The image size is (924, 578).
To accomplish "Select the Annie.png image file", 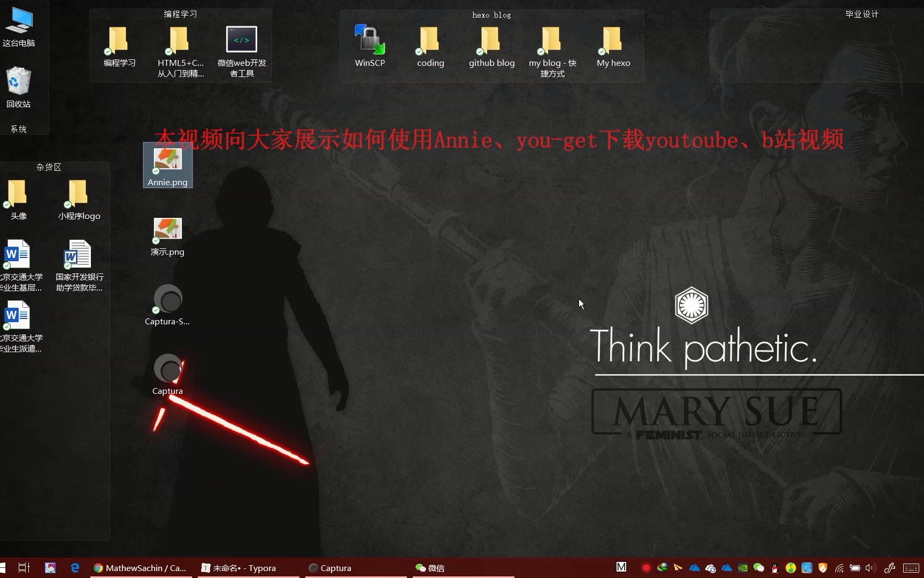I will click(167, 165).
